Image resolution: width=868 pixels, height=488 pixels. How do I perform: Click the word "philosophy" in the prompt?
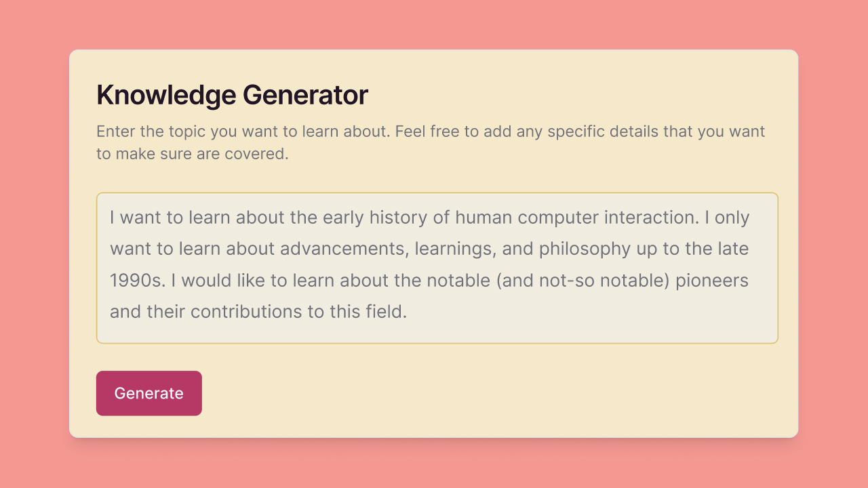pos(584,249)
